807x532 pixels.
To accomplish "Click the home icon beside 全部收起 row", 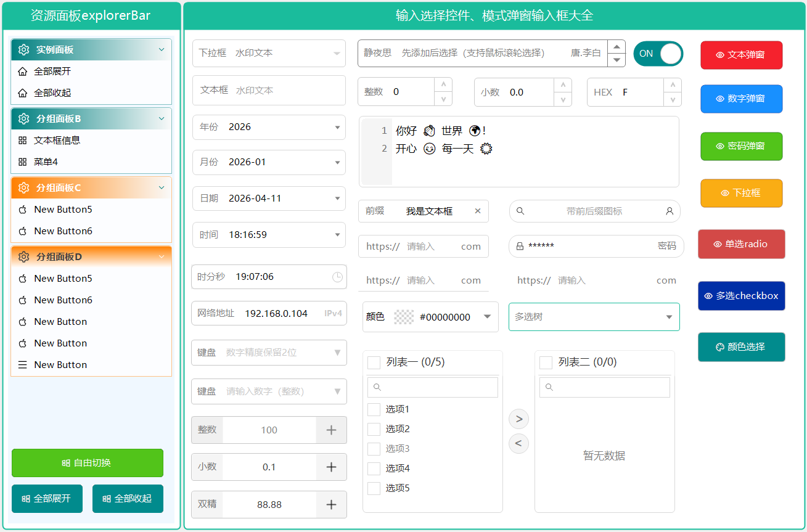I will coord(23,93).
